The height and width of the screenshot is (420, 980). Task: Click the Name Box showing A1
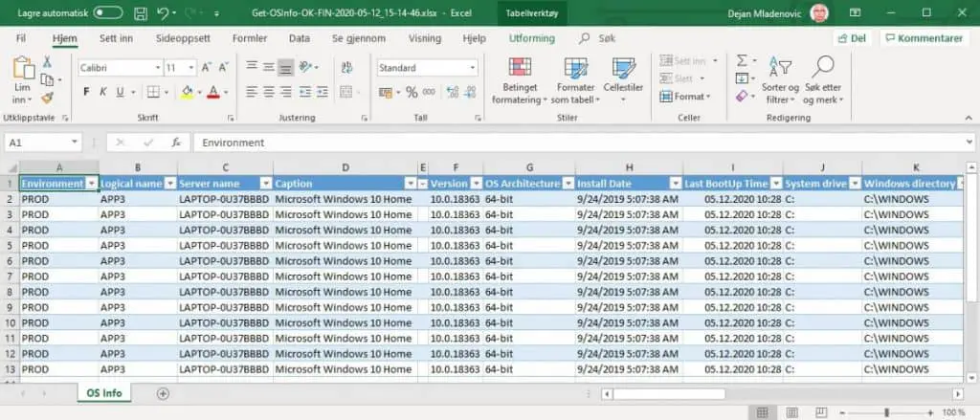coord(42,143)
